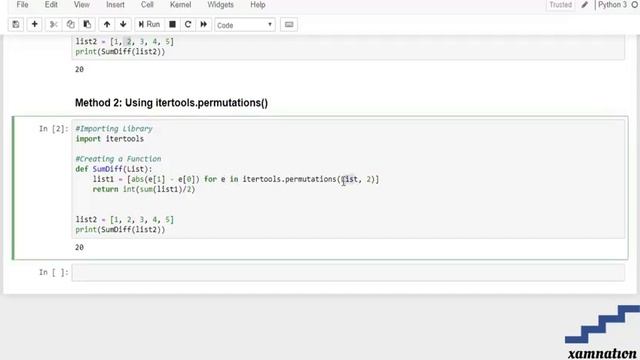Image resolution: width=640 pixels, height=360 pixels.
Task: Click the 'In [ ]:' empty cell prompt
Action: [53, 272]
